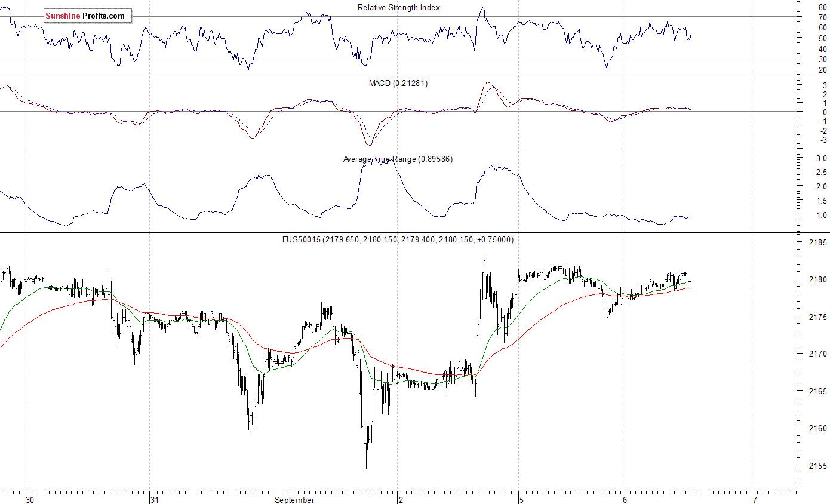Viewport: 830px width, 504px height.
Task: Click the MACD (0.21281) label
Action: (398, 83)
